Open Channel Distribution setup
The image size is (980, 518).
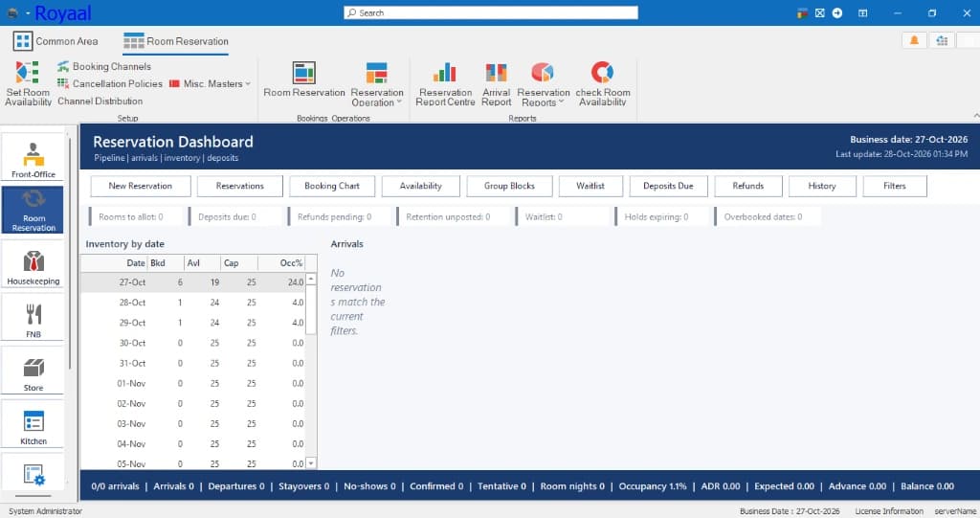coord(100,101)
